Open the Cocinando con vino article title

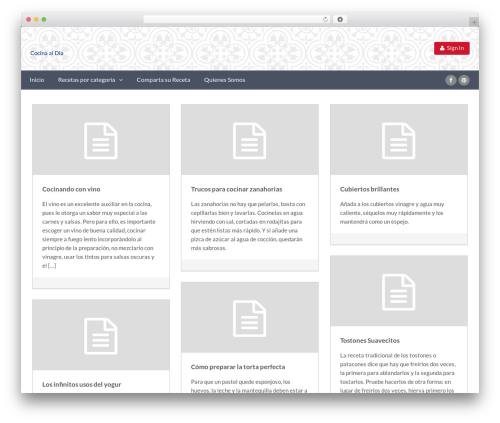(x=71, y=189)
